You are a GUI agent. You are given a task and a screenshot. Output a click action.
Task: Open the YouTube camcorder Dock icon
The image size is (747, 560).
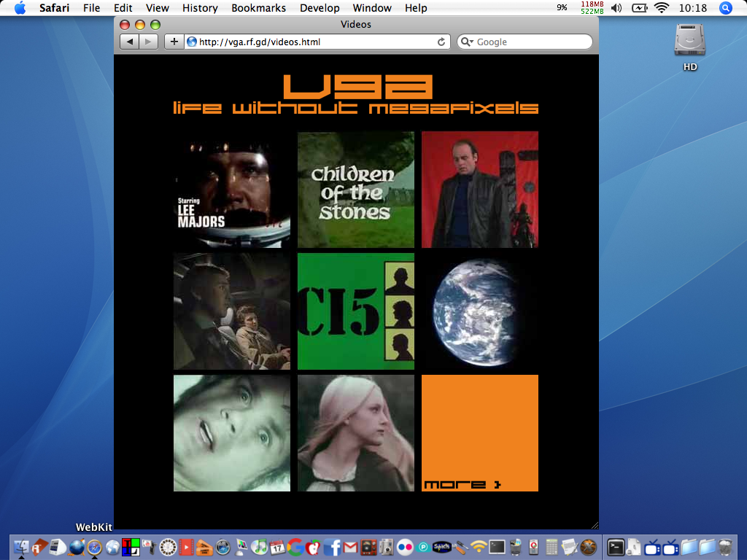click(150, 547)
